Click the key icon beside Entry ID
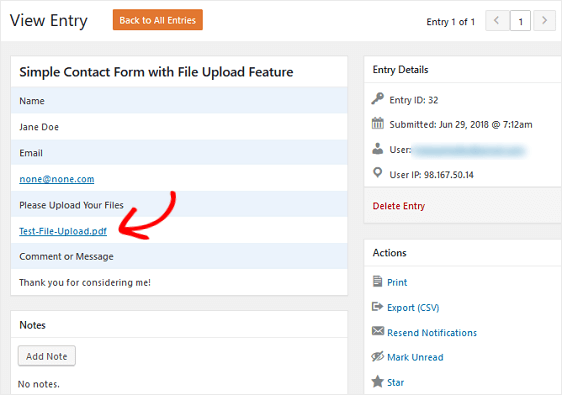The width and height of the screenshot is (562, 395). point(377,98)
